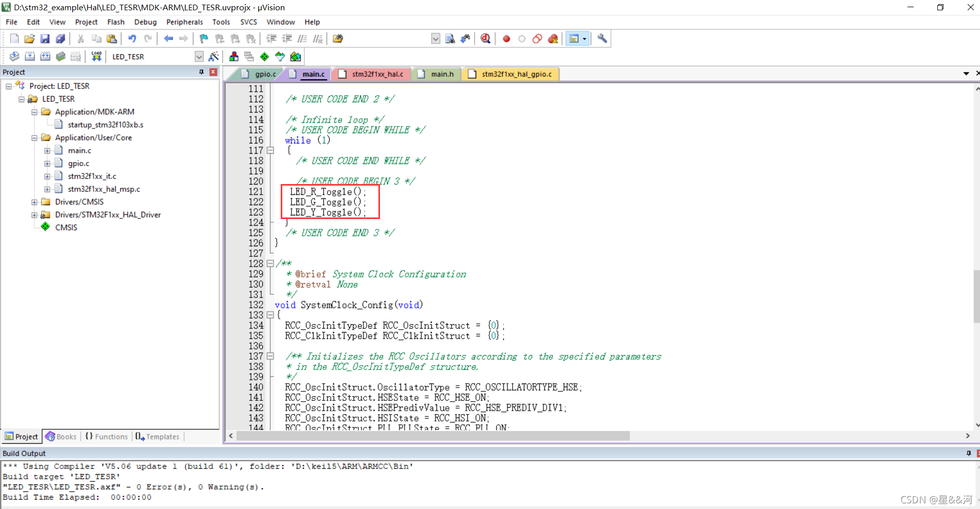Viewport: 980px width, 509px height.
Task: Kill all breakpoints icon
Action: 553,39
